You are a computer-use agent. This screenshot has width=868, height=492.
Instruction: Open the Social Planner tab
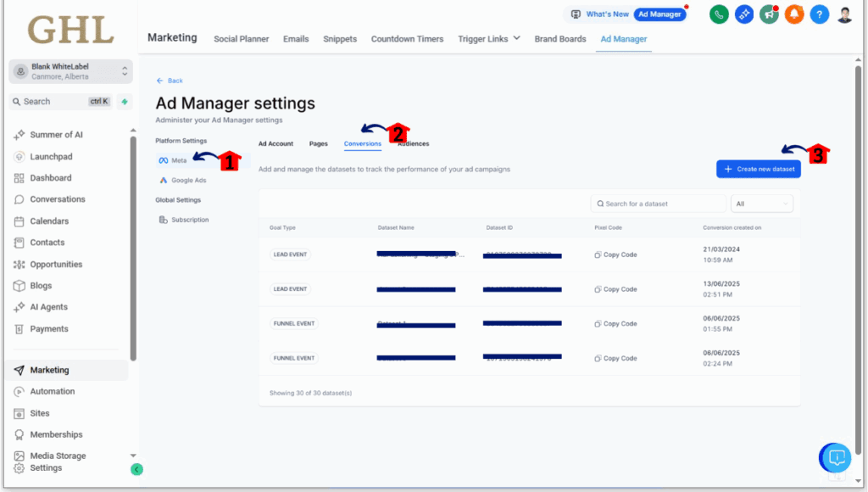point(242,39)
